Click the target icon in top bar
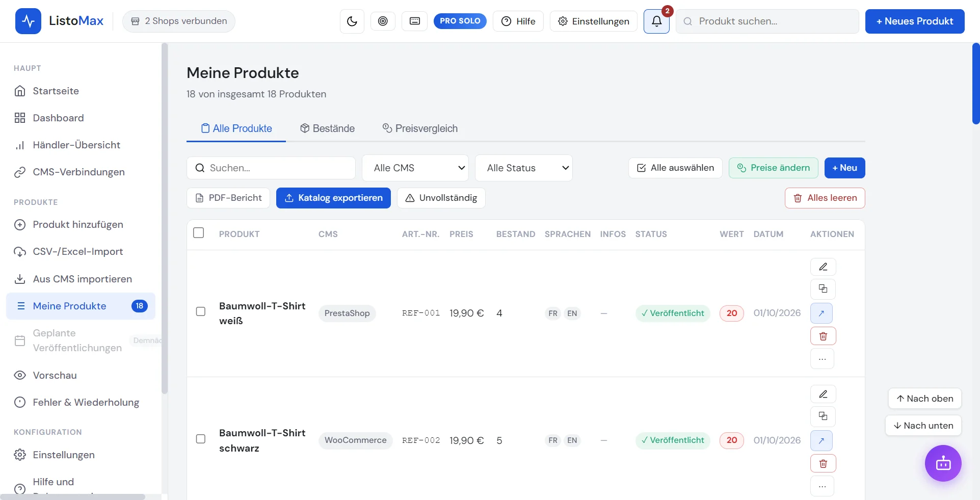The height and width of the screenshot is (500, 980). [x=383, y=21]
